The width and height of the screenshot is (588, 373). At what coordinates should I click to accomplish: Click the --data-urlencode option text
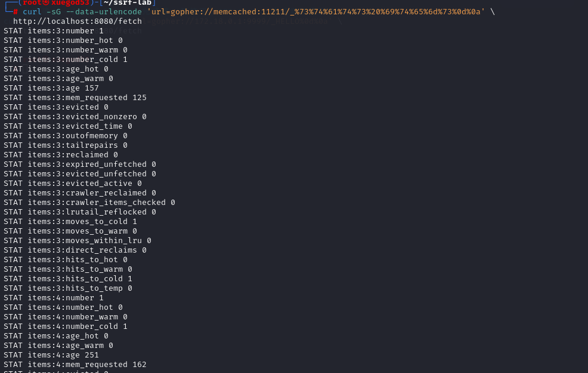pos(104,12)
